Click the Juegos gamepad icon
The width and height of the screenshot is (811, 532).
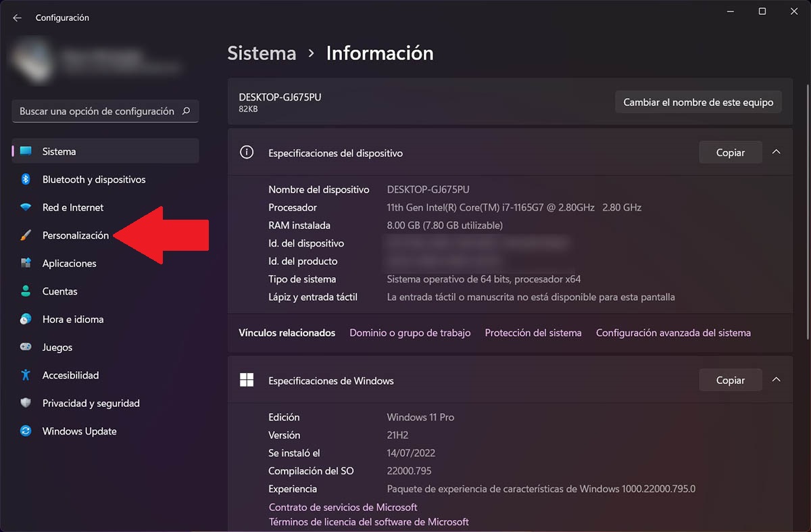(26, 347)
